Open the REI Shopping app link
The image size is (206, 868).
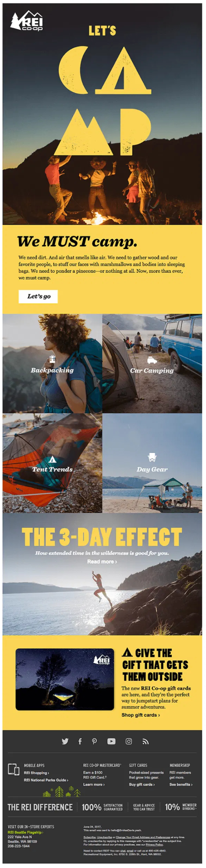coord(36,772)
